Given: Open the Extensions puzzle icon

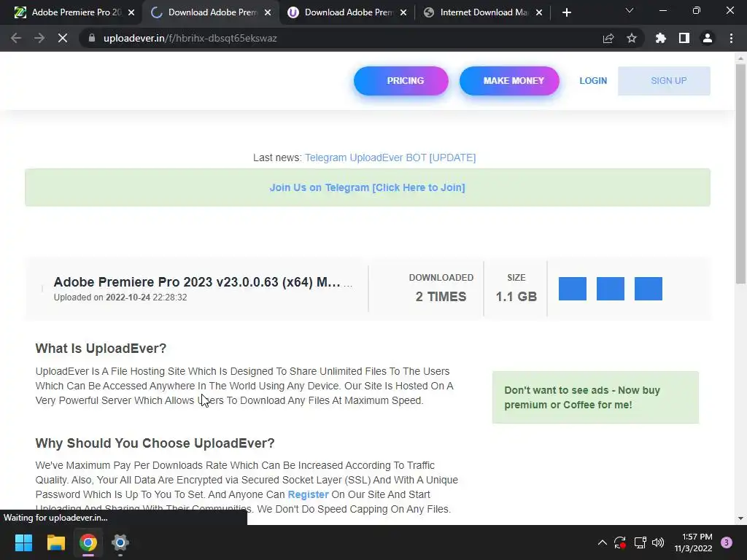Looking at the screenshot, I should click(x=660, y=38).
